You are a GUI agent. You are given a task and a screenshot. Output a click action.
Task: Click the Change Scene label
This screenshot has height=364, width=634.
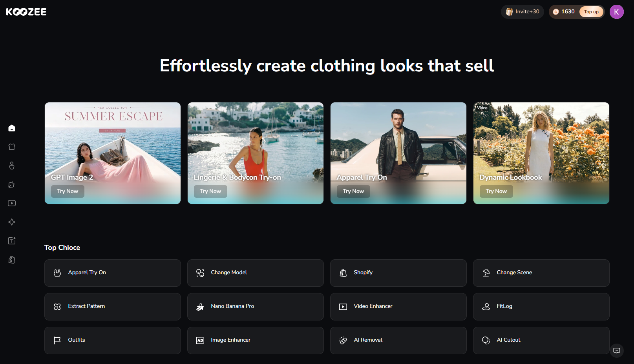coord(514,272)
